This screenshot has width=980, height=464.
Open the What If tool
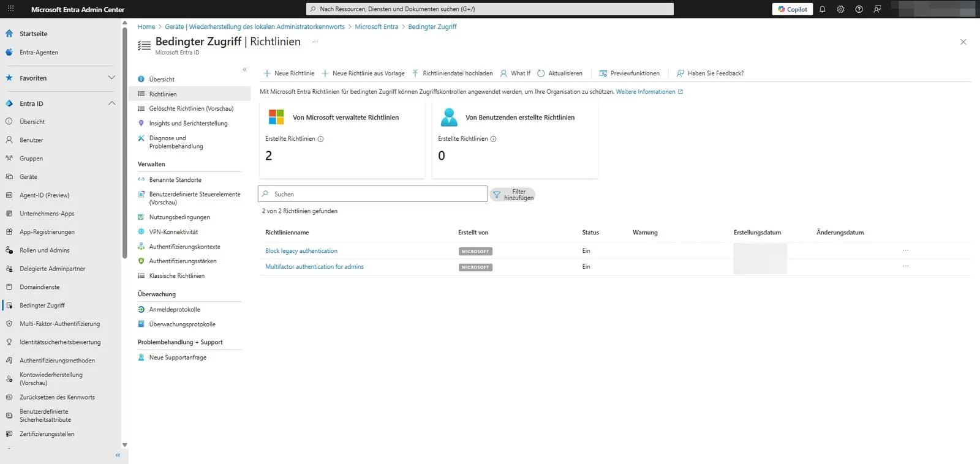tap(515, 73)
